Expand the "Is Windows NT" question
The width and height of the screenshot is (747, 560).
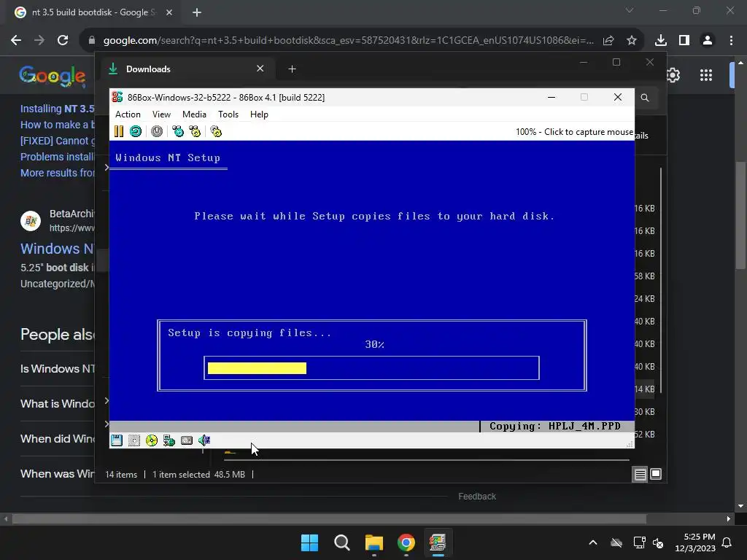57,368
